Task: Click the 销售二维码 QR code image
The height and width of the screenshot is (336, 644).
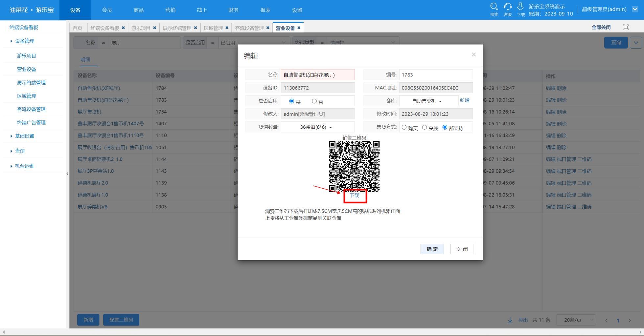Action: [354, 166]
